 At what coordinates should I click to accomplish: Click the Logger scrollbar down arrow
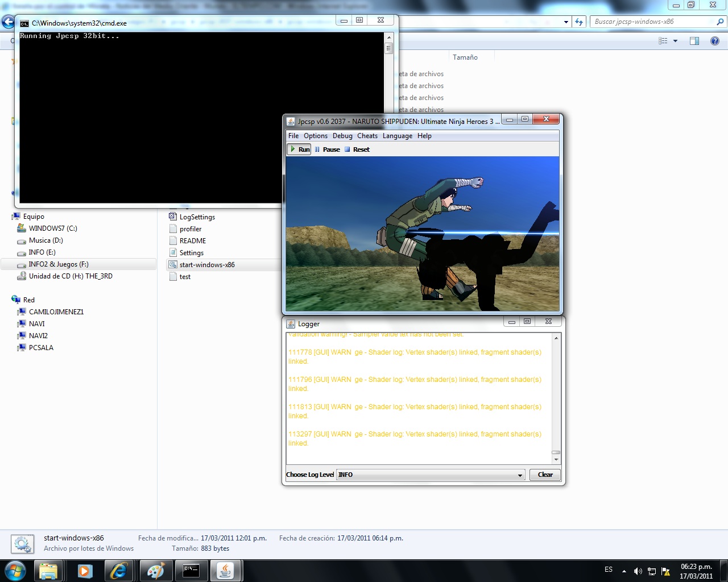click(x=556, y=459)
